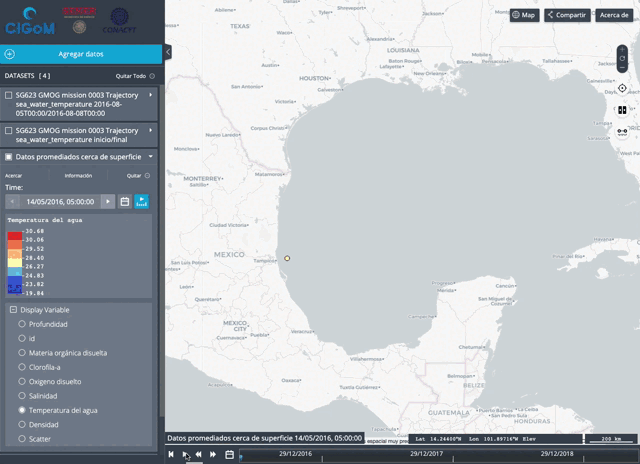
Task: Expand the second SG623 inicio/final dataset
Action: 150,130
